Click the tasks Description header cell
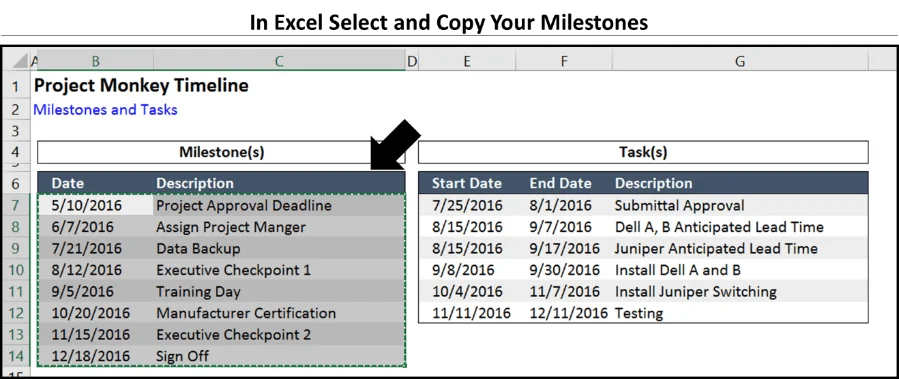 tap(740, 183)
